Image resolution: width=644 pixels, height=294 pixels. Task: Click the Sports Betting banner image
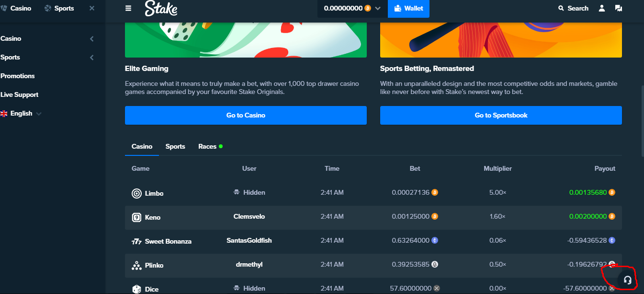tap(501, 40)
